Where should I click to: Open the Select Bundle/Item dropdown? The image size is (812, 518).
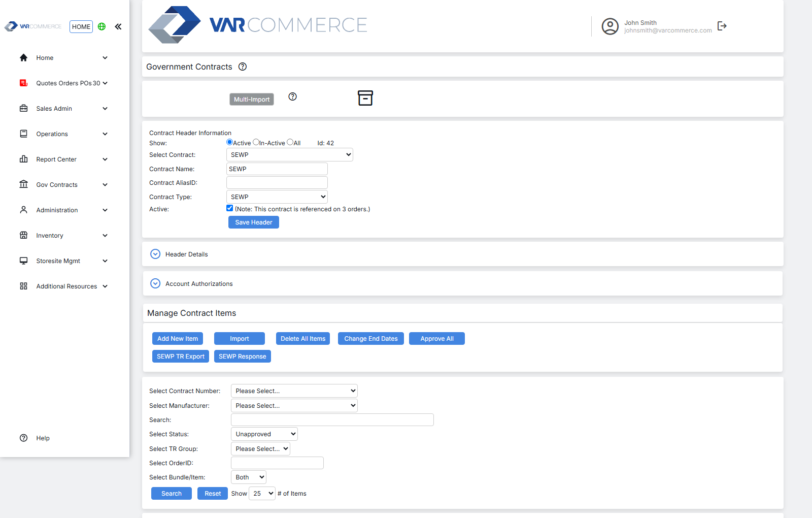(249, 477)
